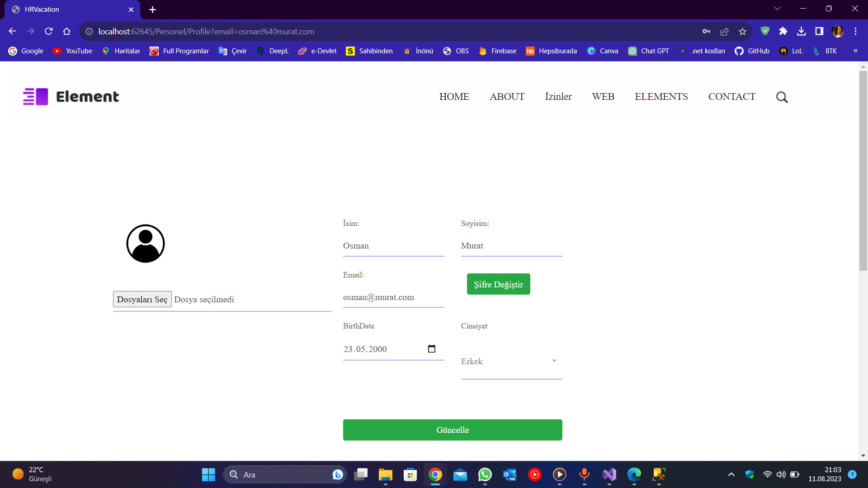Launch Visual Studio from the taskbar
Viewport: 868px width, 488px height.
point(609,475)
